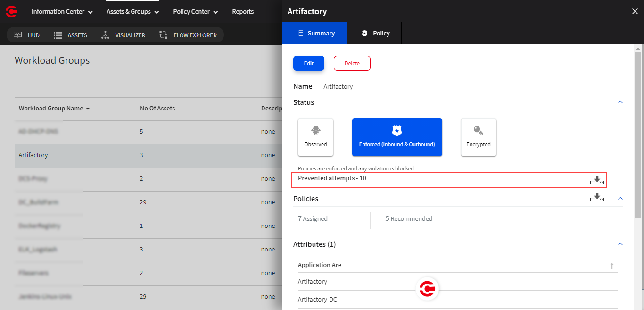Click the Delete button
The image size is (644, 310).
click(352, 63)
